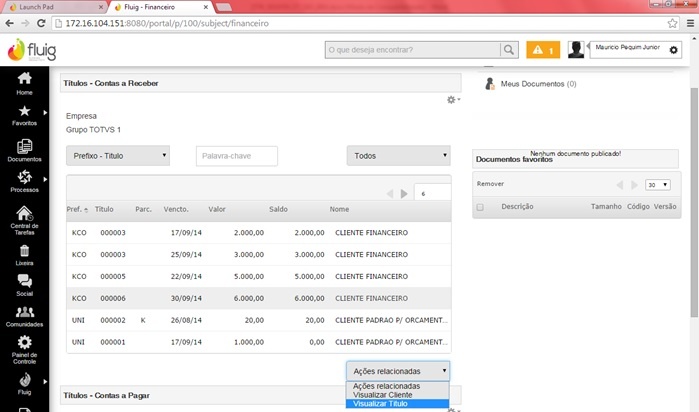Image resolution: width=699 pixels, height=412 pixels.
Task: Open Favoritos star icon
Action: [24, 111]
